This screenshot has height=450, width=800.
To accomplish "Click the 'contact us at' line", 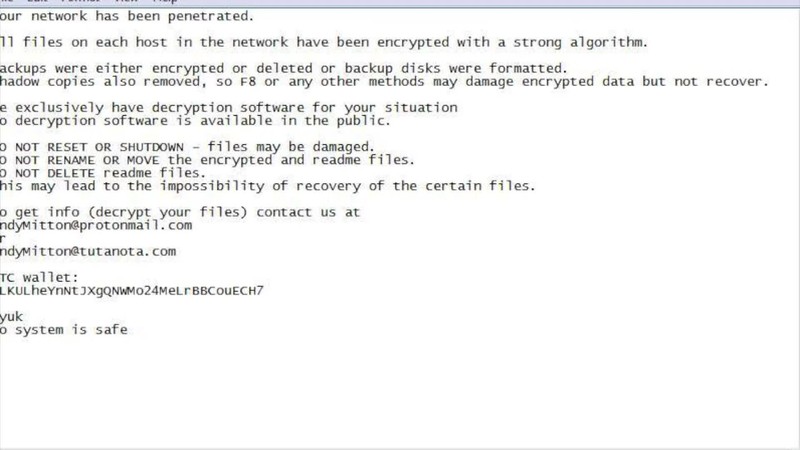I will pos(180,212).
